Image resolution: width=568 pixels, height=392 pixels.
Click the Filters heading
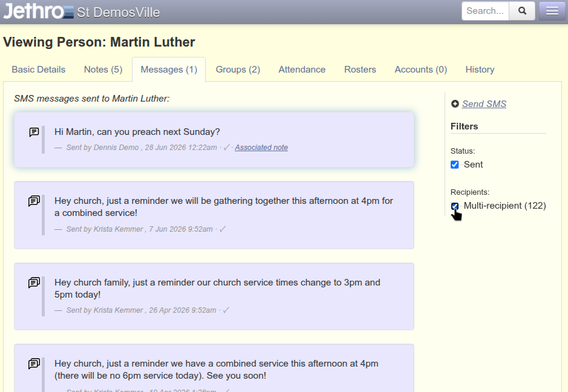coord(465,126)
